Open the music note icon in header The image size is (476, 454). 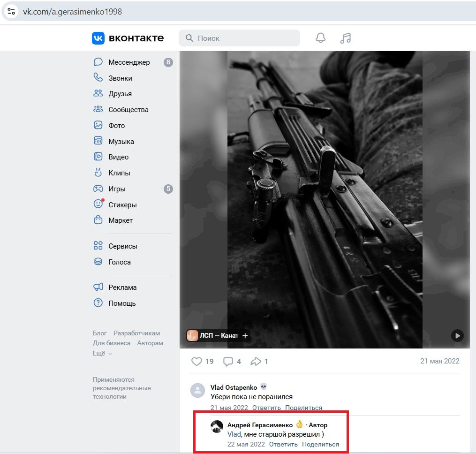[x=346, y=38]
